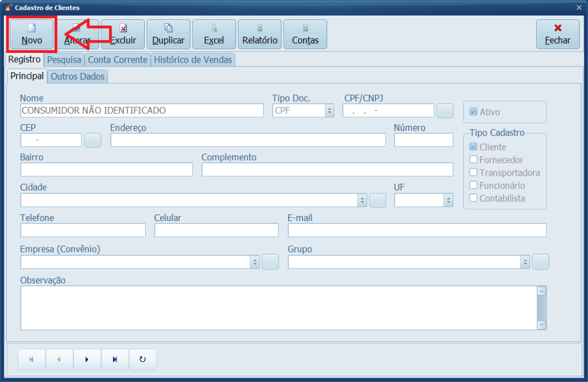This screenshot has width=588, height=382.
Task: Open the Tipo Doc. dropdown
Action: pyautogui.click(x=329, y=111)
